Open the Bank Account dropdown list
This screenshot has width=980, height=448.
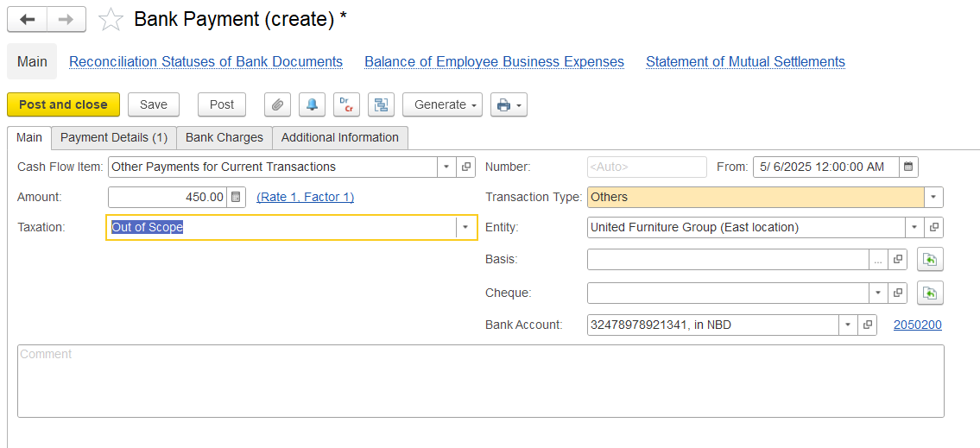click(848, 325)
